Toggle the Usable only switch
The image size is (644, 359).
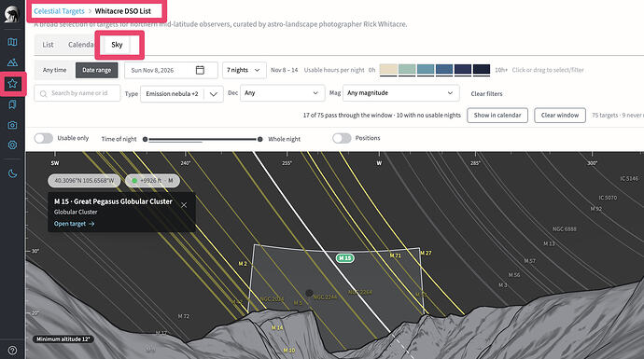(x=44, y=138)
